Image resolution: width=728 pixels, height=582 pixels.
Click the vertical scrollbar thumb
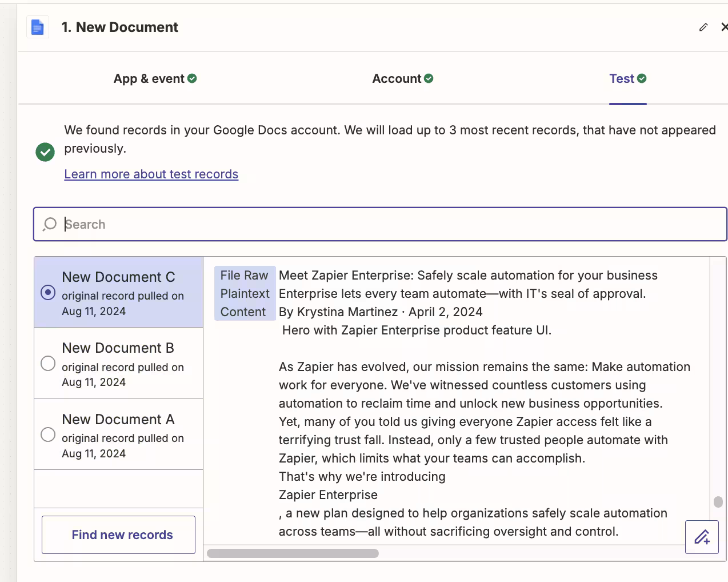pyautogui.click(x=718, y=502)
